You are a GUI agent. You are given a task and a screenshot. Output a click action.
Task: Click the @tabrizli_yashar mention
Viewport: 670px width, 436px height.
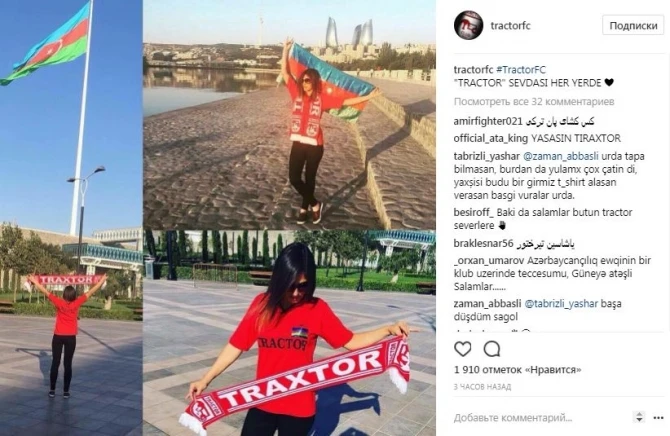(561, 304)
